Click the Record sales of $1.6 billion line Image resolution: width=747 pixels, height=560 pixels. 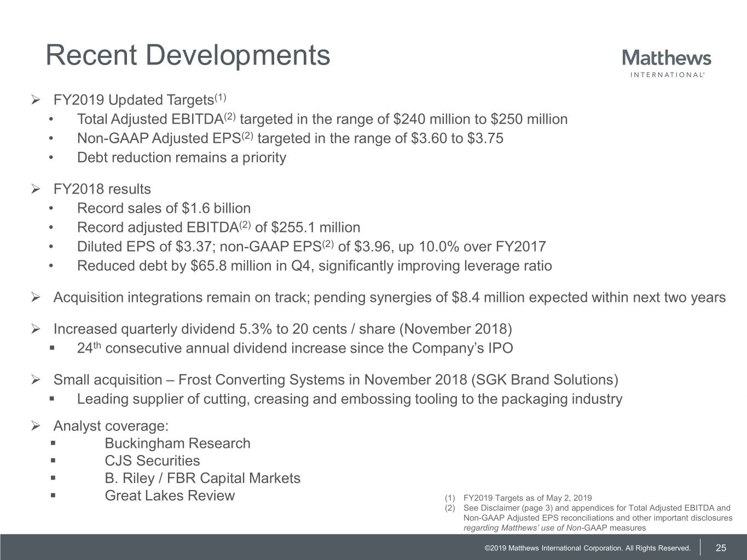(x=164, y=208)
